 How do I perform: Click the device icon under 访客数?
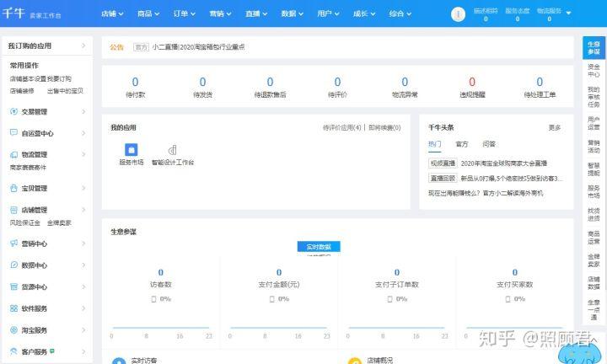point(153,299)
